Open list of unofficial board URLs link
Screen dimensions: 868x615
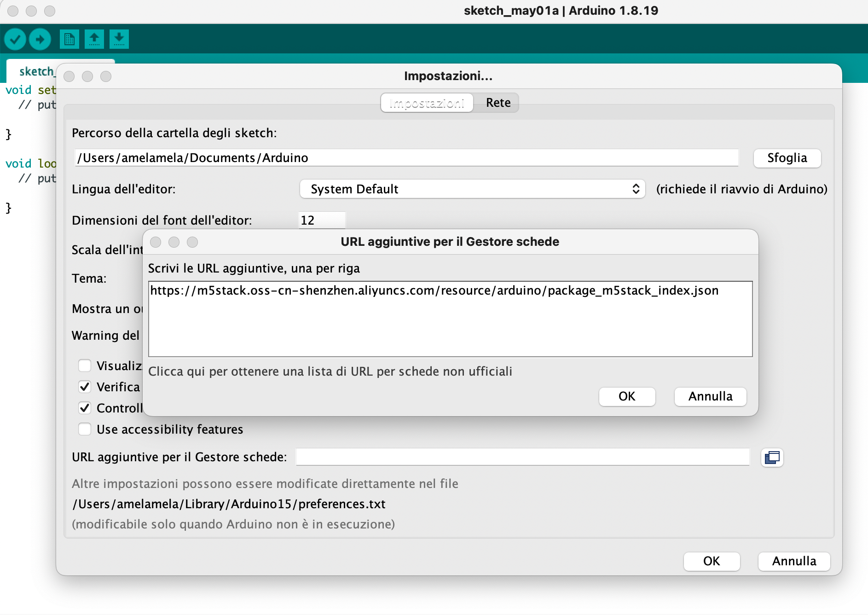pos(330,371)
